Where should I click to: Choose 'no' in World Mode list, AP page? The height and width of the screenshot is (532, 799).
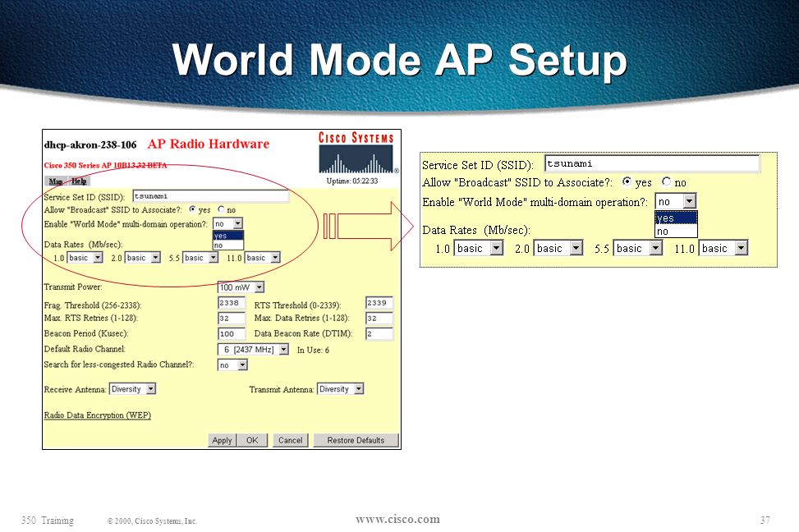227,245
